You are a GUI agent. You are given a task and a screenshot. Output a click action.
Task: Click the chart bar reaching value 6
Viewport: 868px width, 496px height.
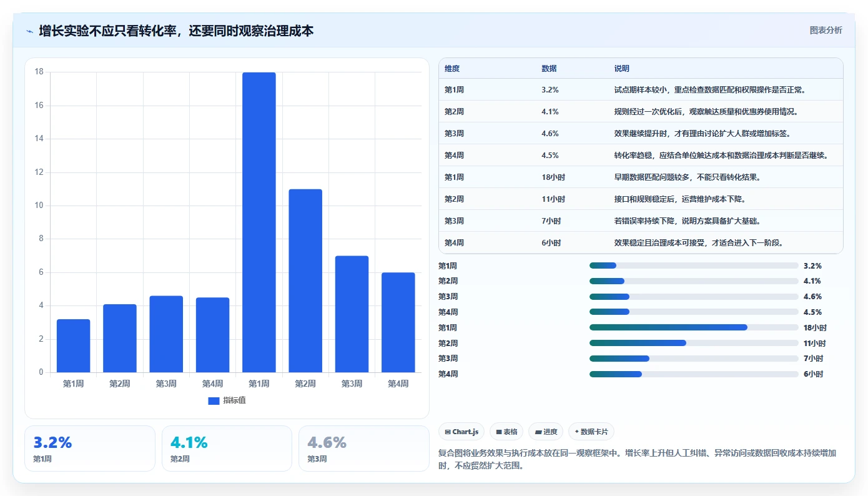pyautogui.click(x=398, y=322)
